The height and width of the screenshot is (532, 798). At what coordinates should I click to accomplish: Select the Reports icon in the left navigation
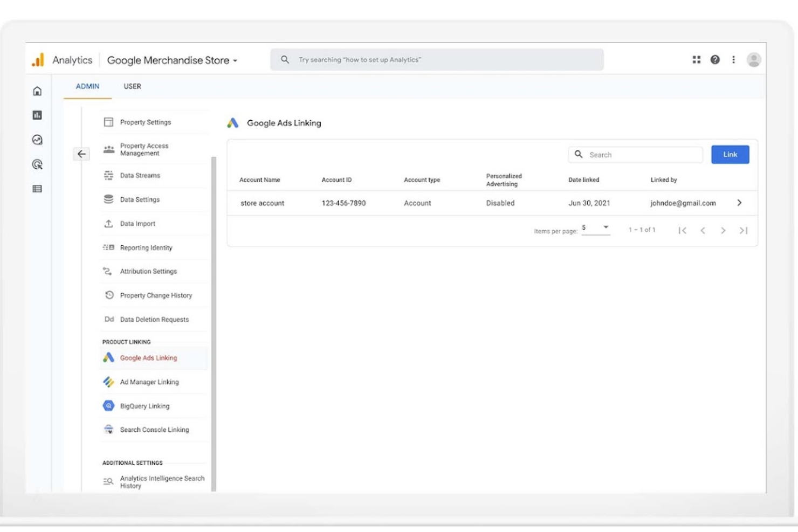(37, 115)
